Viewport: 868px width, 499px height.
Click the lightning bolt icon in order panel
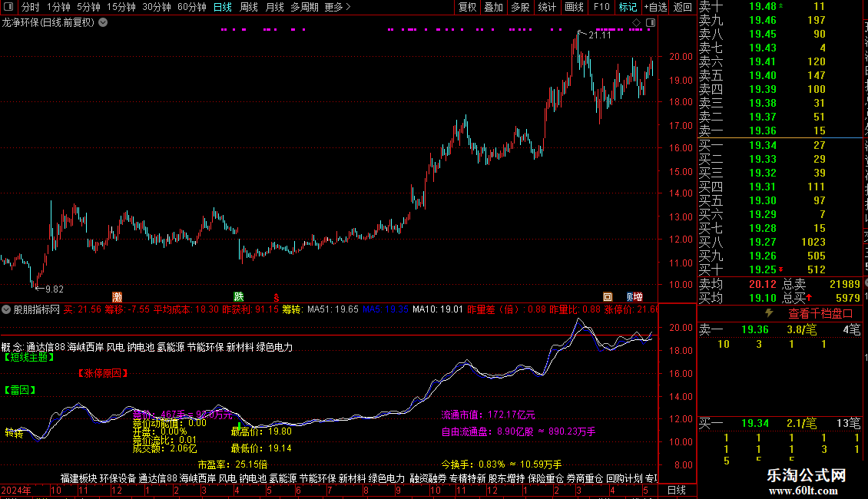pos(769,313)
